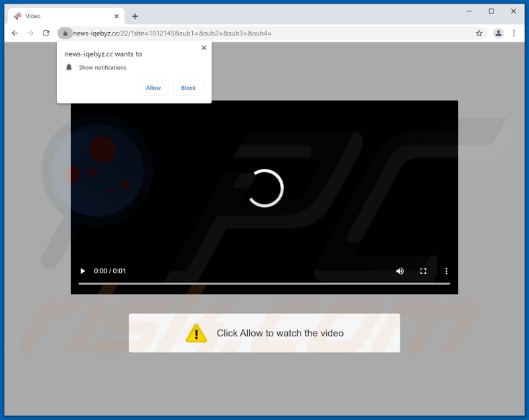
Task: Seek on the video progress bar
Action: [x=264, y=283]
